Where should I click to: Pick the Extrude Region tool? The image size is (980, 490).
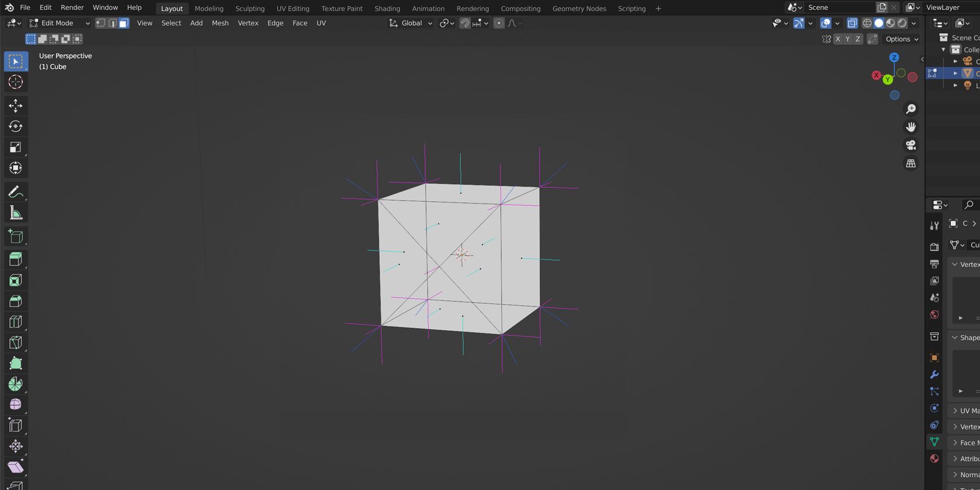coord(16,259)
